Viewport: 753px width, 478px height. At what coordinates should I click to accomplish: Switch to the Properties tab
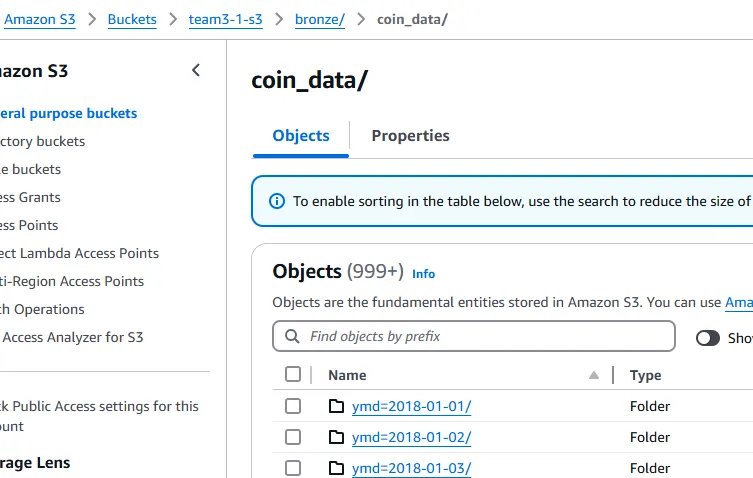[410, 136]
